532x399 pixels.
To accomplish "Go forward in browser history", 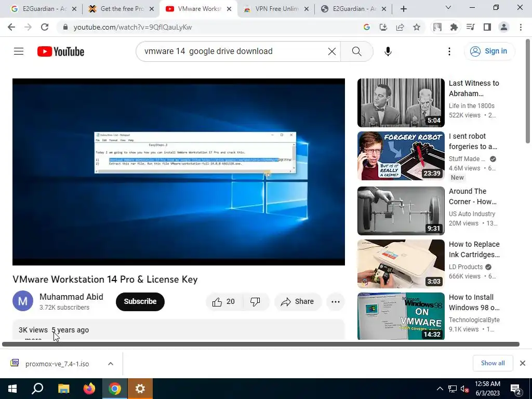I will (x=28, y=27).
